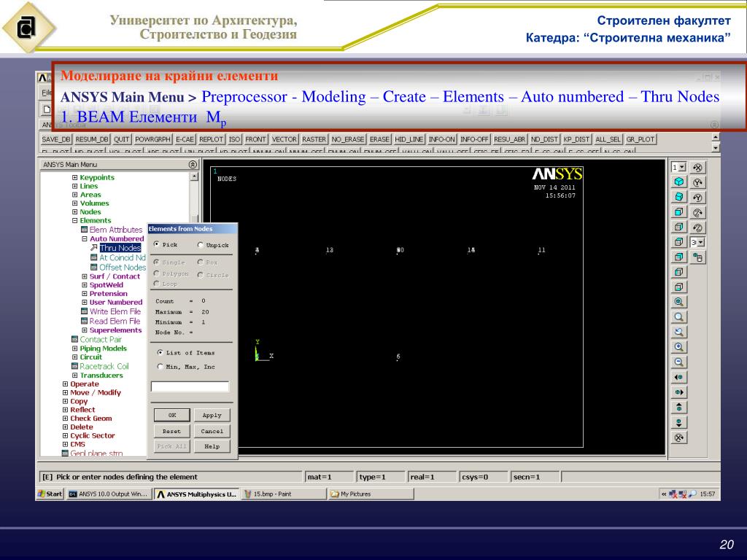Switch to isometric view icon
This screenshot has width=747, height=560.
pos(679,182)
